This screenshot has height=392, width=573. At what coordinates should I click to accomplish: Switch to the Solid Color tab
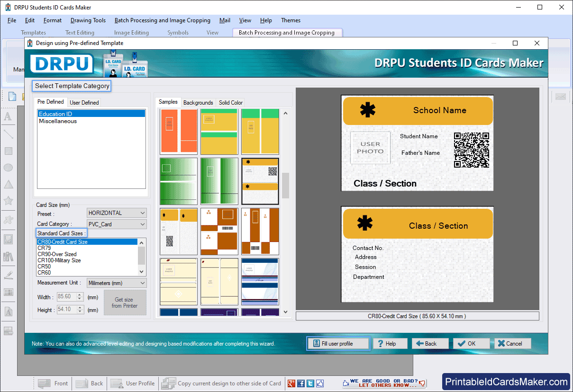[x=231, y=102]
